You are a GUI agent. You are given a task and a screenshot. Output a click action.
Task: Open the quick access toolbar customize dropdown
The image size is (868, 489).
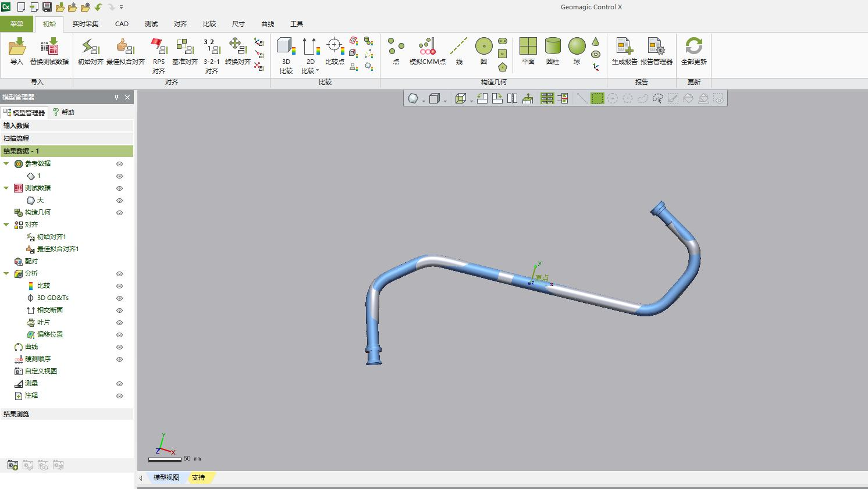[122, 7]
